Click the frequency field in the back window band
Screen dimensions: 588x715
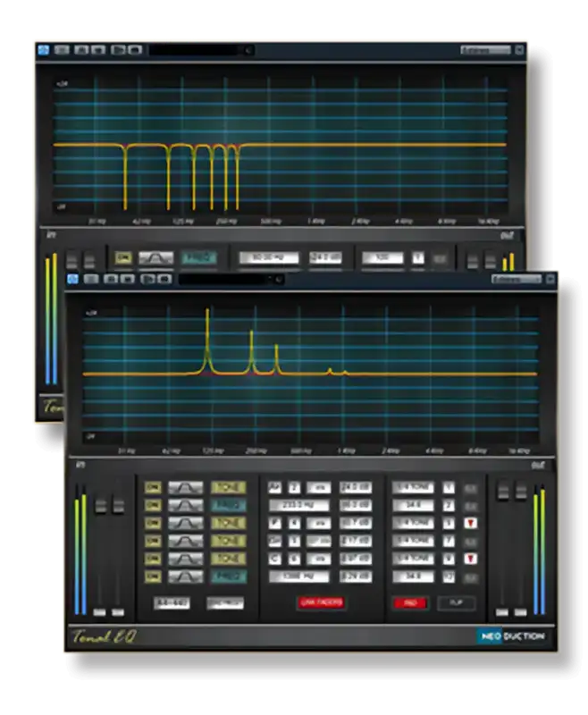269,258
